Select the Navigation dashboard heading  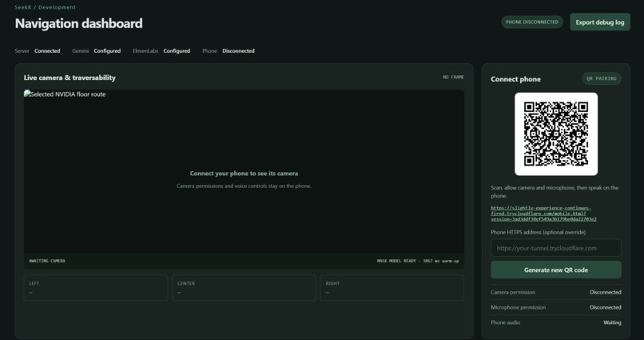click(78, 23)
